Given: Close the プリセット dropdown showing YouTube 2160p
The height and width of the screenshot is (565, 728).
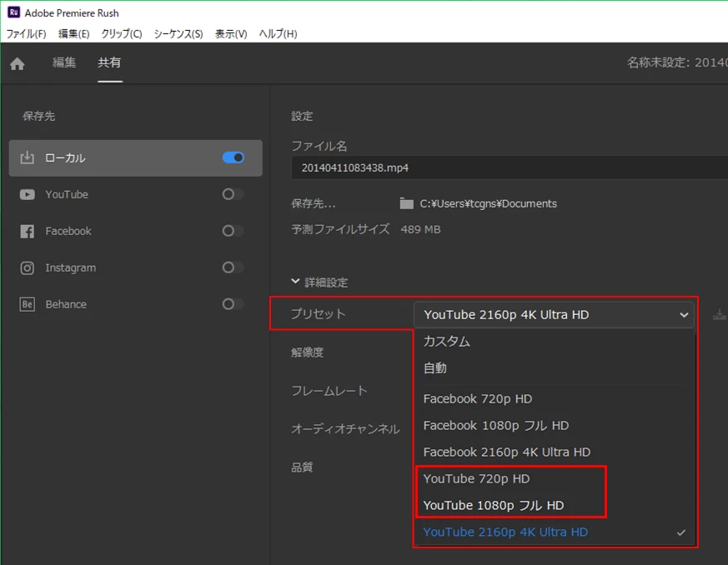Looking at the screenshot, I should coord(554,314).
